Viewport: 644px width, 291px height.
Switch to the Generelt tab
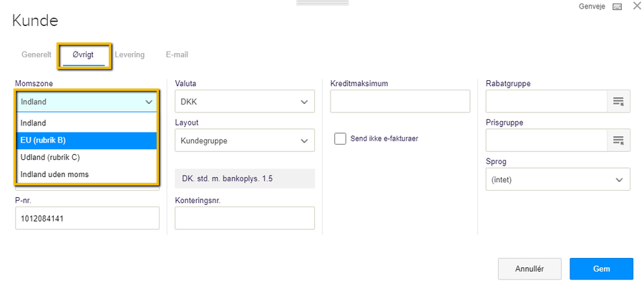pyautogui.click(x=36, y=54)
